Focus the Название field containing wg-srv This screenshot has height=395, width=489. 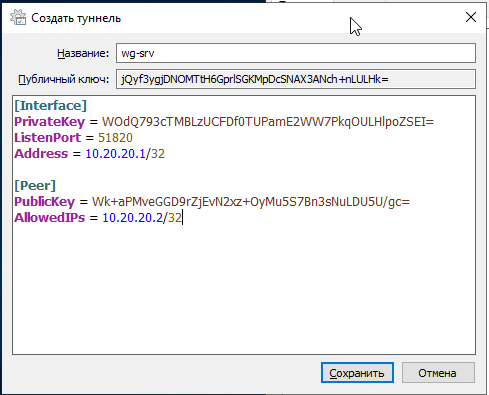(296, 53)
